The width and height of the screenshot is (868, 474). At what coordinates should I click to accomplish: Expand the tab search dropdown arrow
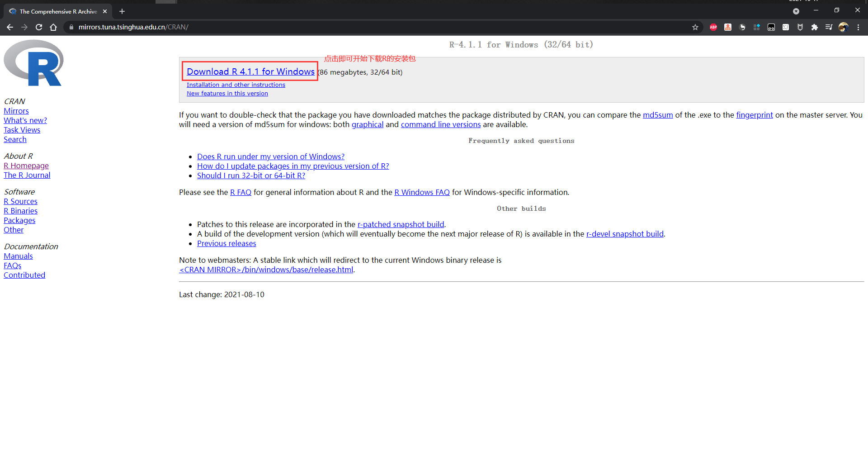[x=796, y=11]
